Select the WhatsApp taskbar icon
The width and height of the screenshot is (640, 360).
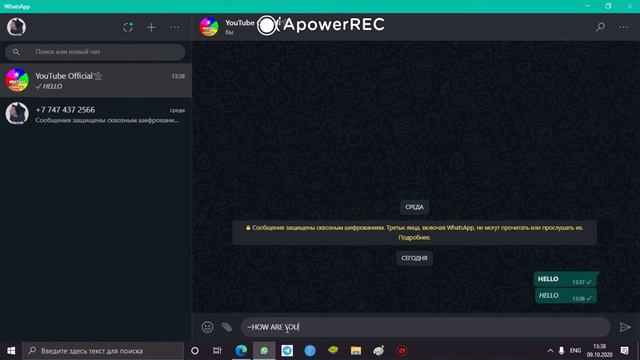264,351
